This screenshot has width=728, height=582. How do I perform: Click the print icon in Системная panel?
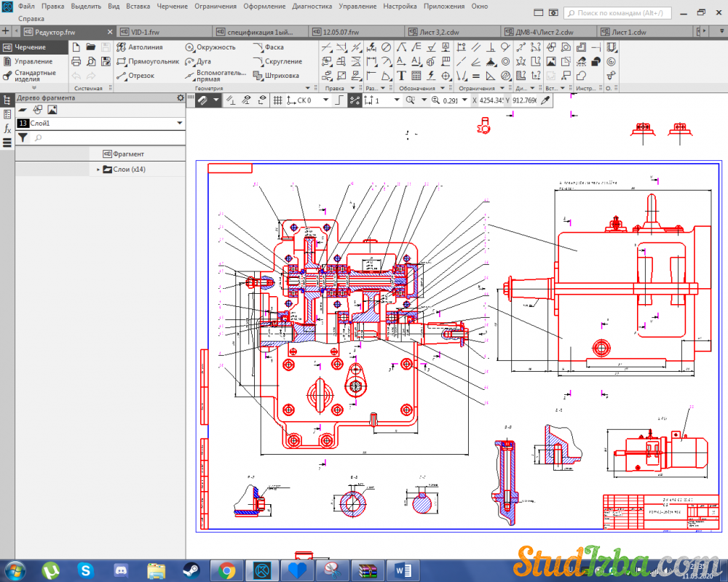pyautogui.click(x=76, y=62)
